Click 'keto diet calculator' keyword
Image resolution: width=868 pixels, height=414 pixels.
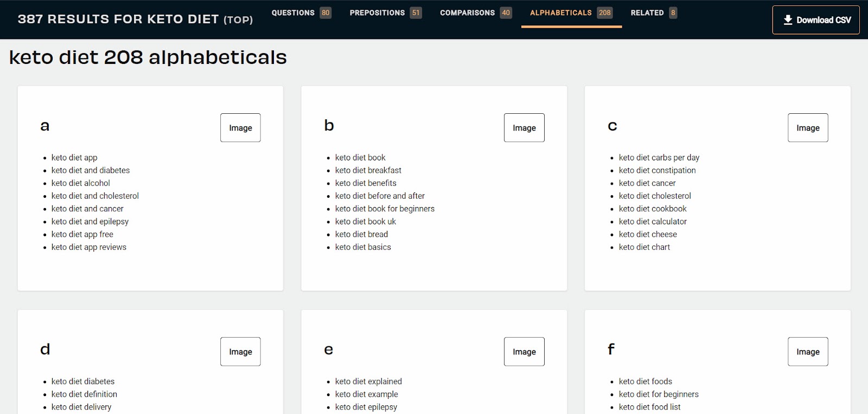click(653, 222)
